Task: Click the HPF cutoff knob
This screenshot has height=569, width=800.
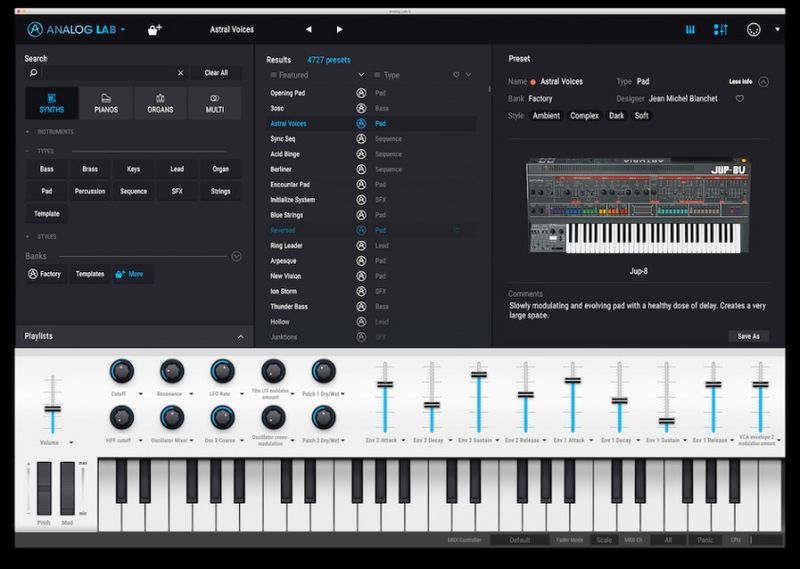Action: coord(122,417)
